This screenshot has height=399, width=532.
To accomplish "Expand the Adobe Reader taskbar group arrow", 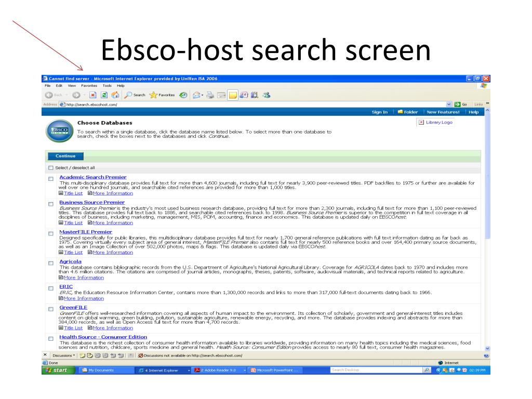I will coord(245,370).
